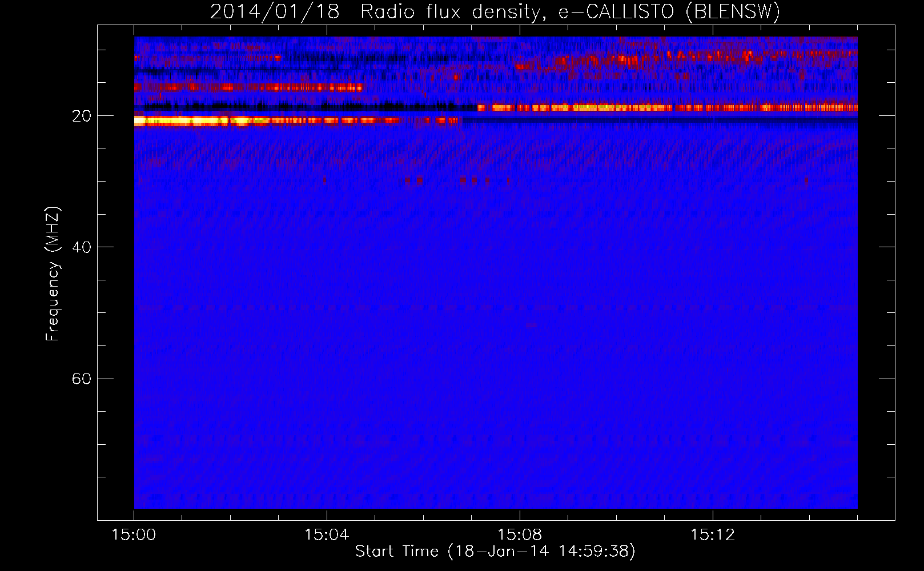Click the 60 frequency tick label
The height and width of the screenshot is (571, 924).
tap(82, 379)
